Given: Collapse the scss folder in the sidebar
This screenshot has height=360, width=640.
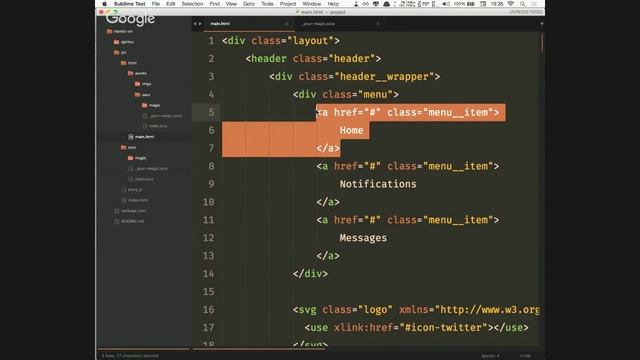Looking at the screenshot, I should [x=132, y=147].
